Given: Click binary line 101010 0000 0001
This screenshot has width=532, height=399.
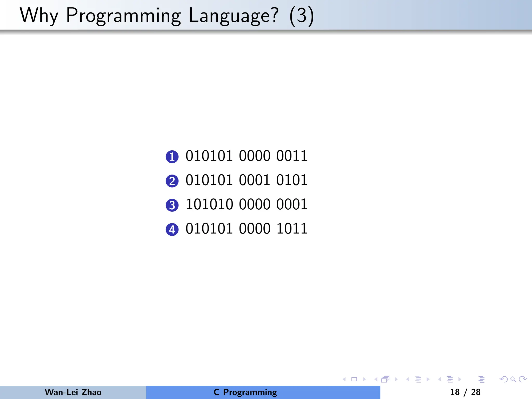Looking at the screenshot, I should (x=247, y=204).
